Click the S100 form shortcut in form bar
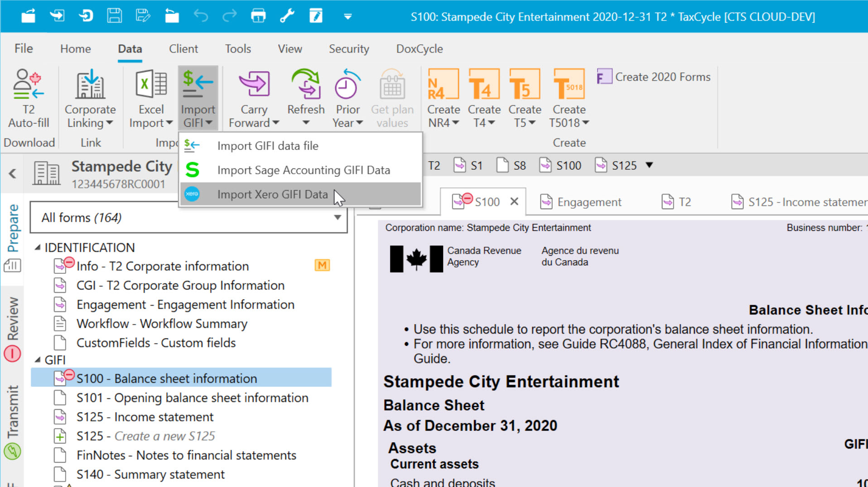868x487 pixels. 560,166
